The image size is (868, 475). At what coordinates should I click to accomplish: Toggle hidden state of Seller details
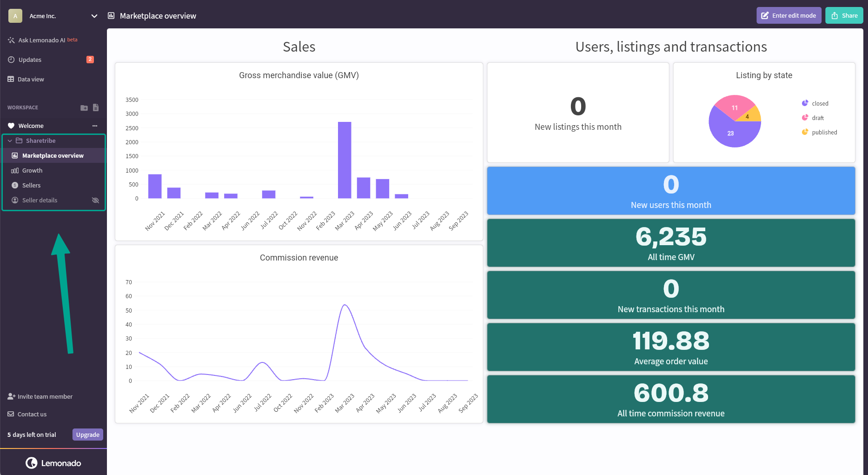96,200
